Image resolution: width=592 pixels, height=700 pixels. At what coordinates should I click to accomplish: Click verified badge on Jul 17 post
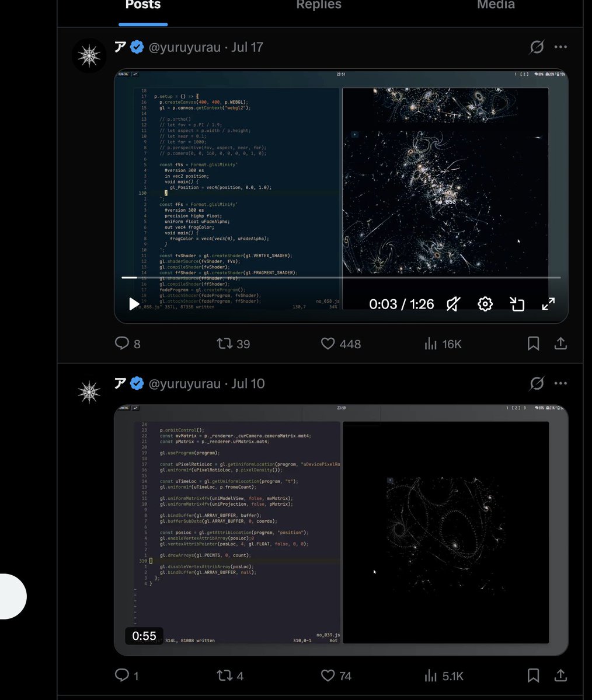pos(137,47)
